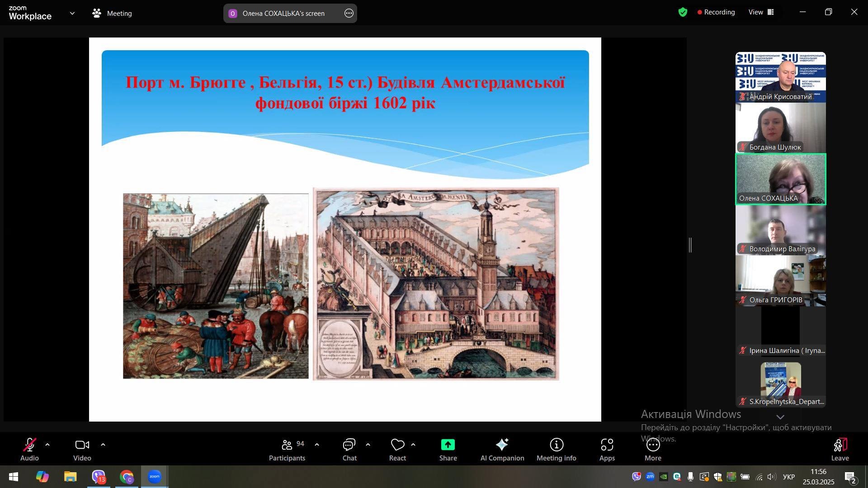Leave the meeting
This screenshot has width=868, height=488.
(x=840, y=449)
